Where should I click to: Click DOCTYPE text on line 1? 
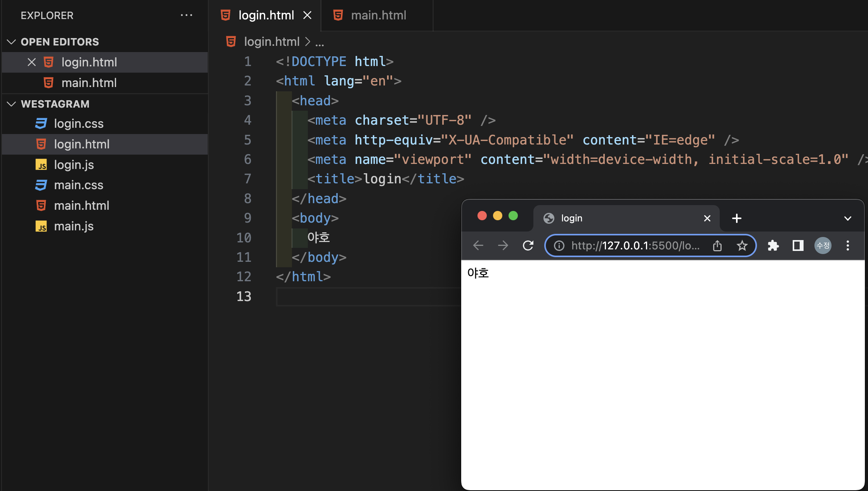(x=319, y=61)
